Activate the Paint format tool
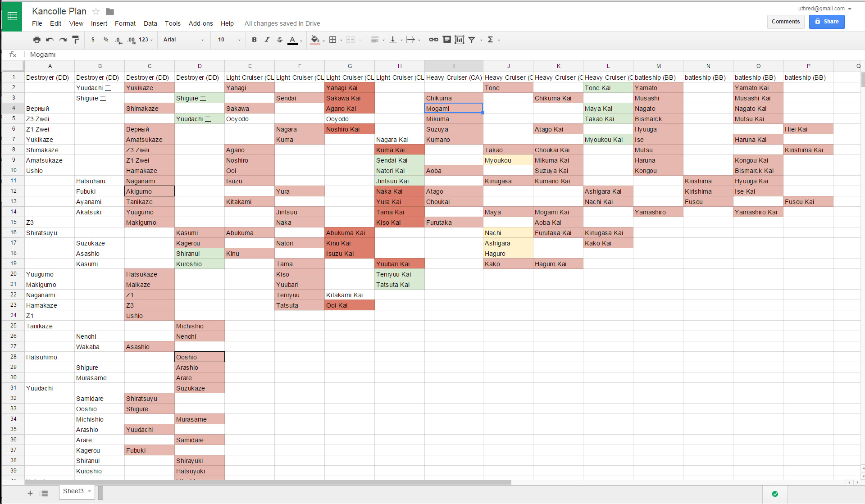The image size is (865, 504). pos(76,40)
